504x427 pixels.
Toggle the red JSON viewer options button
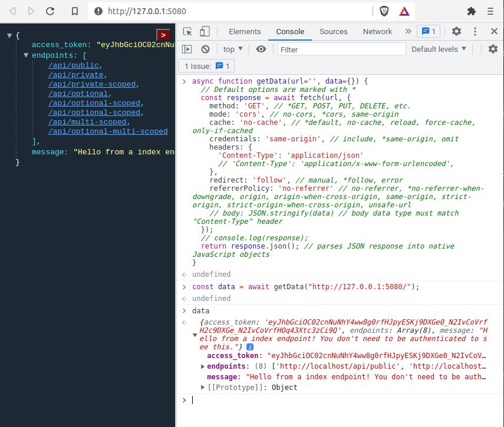[163, 35]
